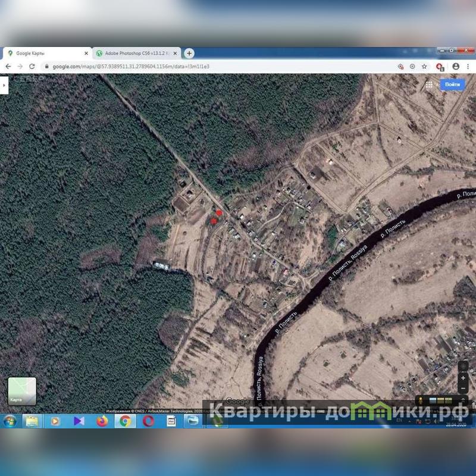Go back to previous page
The width and height of the screenshot is (476, 476).
[8, 67]
